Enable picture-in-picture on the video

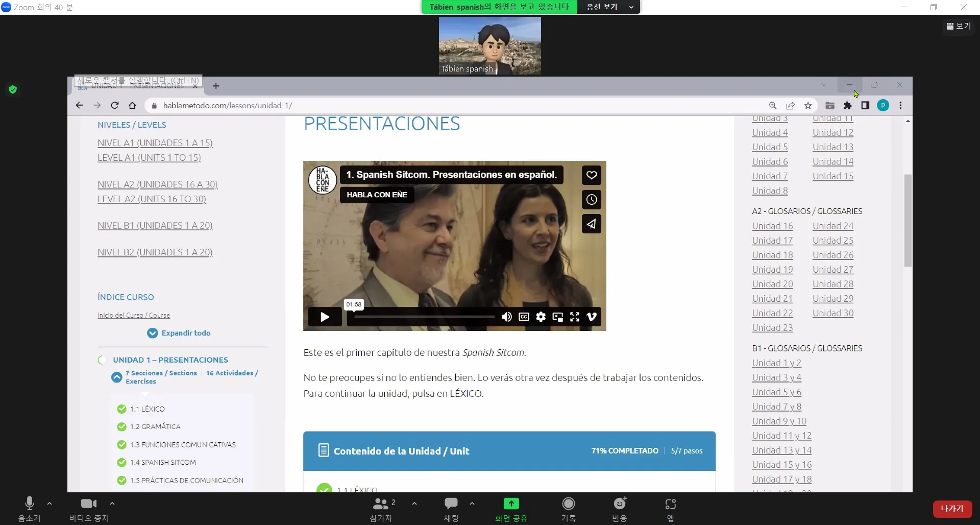point(557,317)
